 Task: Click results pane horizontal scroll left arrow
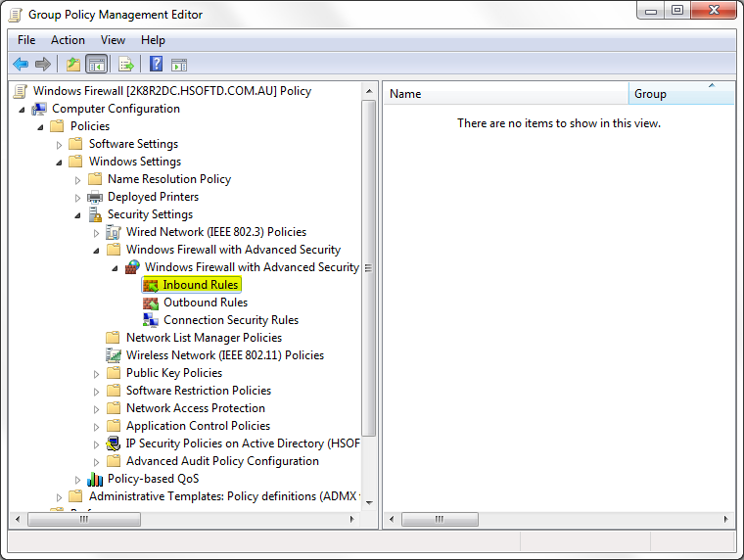[x=392, y=519]
